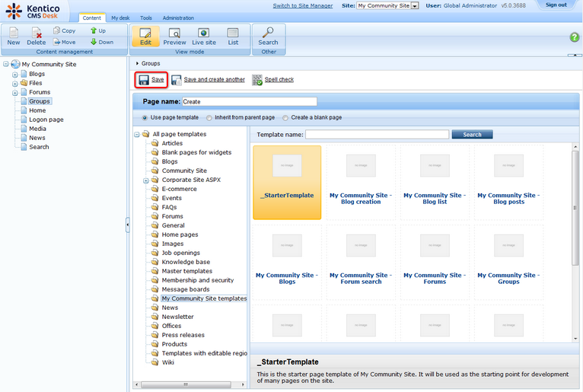Collapse My Community Site tree root
Viewport: 583px width, 392px height.
(6, 64)
